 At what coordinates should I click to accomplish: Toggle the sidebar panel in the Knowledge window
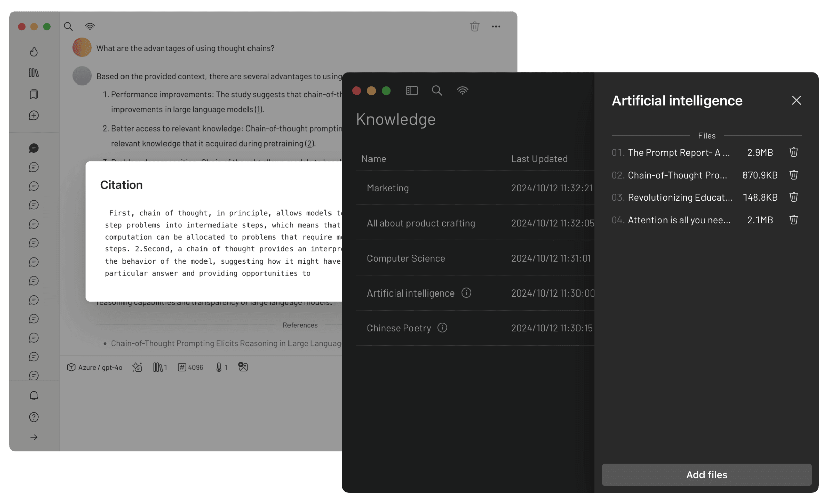point(411,91)
